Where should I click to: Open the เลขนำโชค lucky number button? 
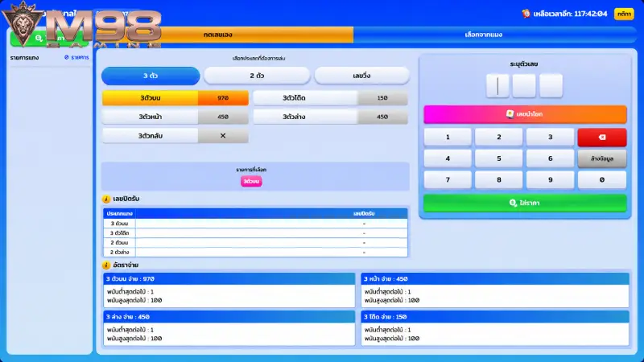tap(525, 114)
